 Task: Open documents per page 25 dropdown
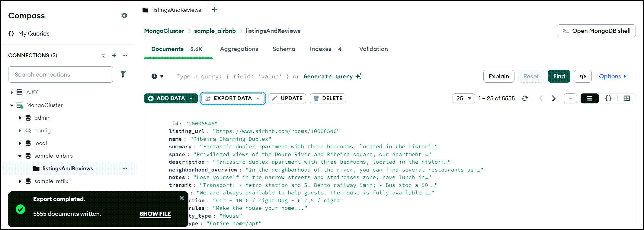tap(464, 98)
